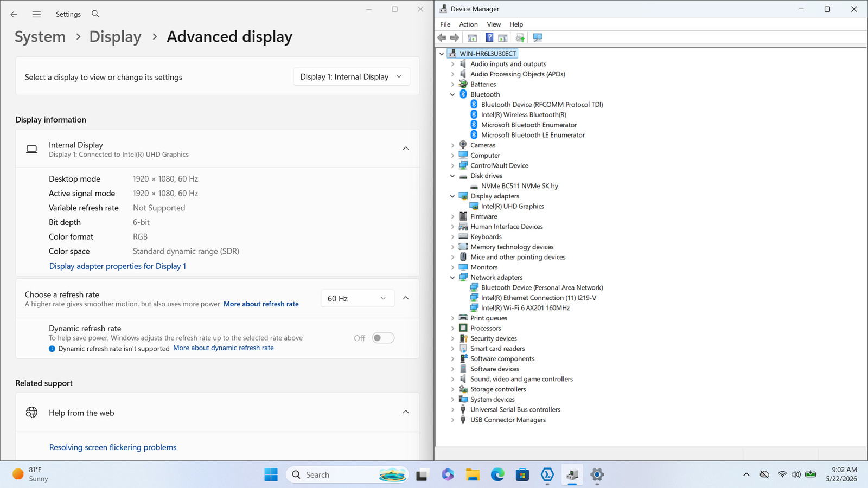868x488 pixels.
Task: Click the System breadcrumb in Settings
Action: click(40, 37)
